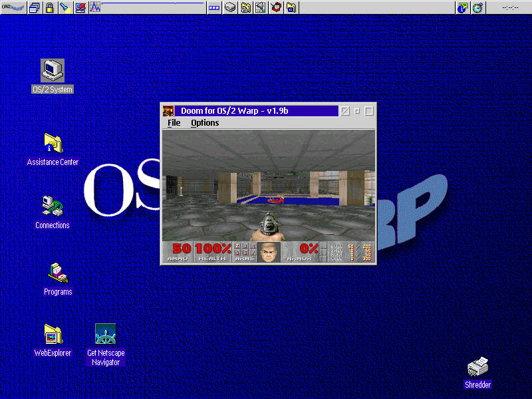Click the BULL/SHEL/RCKT/CELL ammo tally panel
532x399 pixels.
point(351,252)
